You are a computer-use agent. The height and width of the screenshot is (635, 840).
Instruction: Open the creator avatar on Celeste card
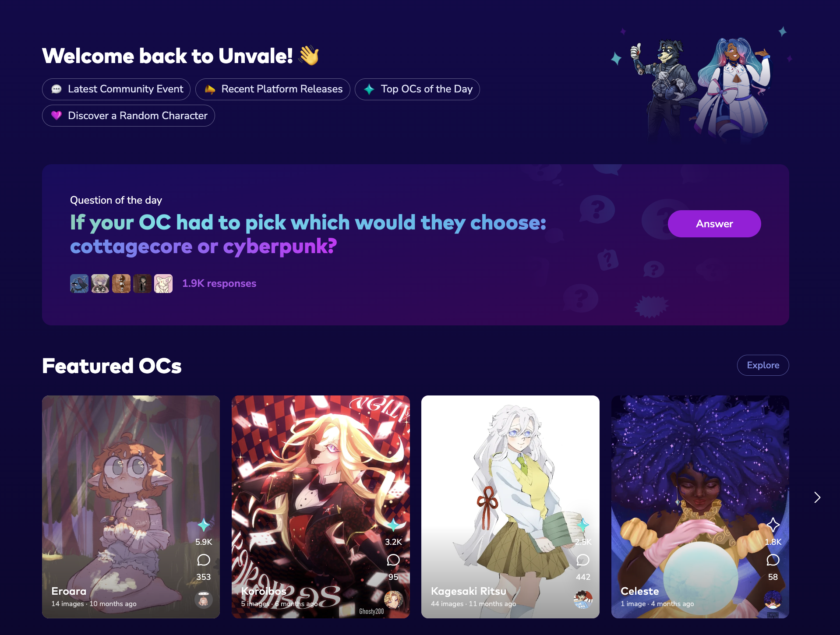pyautogui.click(x=773, y=600)
